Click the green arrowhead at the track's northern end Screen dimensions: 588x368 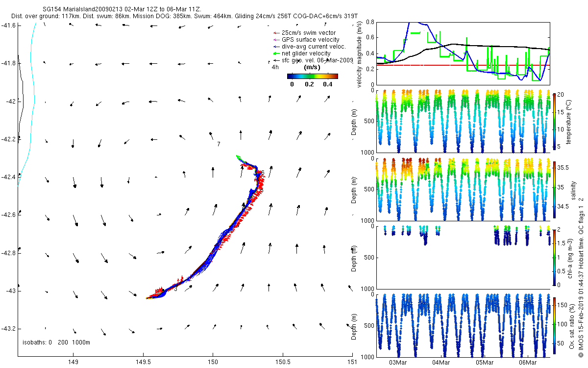coord(238,157)
